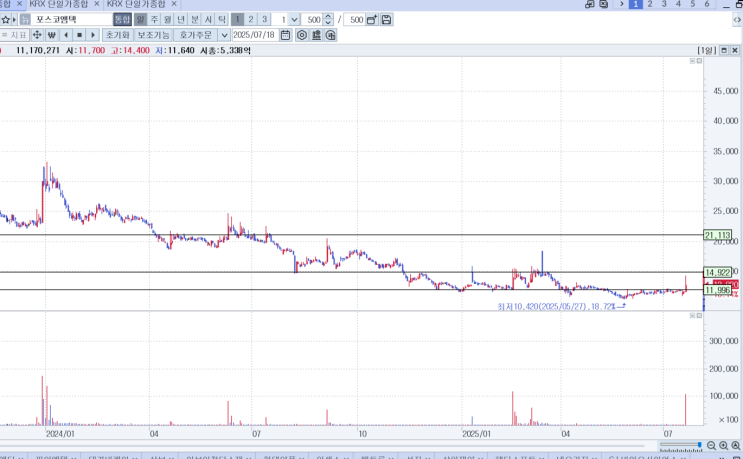Choose period preset button 1
743x459 pixels.
point(237,19)
